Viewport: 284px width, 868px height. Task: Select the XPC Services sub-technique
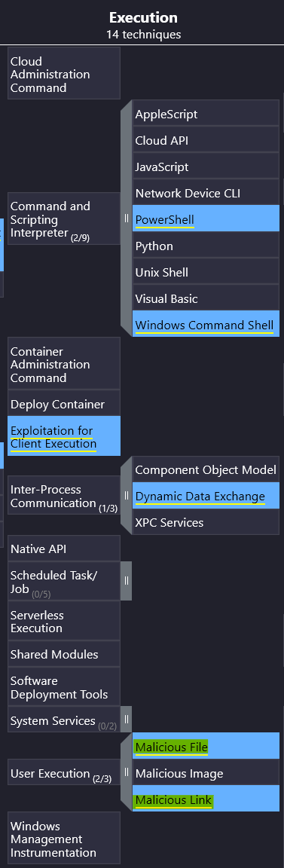click(206, 522)
